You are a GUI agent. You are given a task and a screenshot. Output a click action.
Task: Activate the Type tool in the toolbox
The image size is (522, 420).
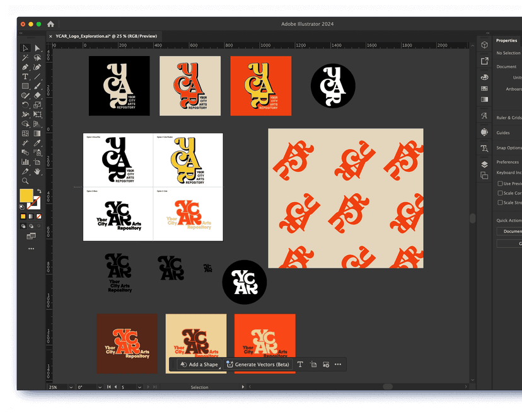point(25,76)
